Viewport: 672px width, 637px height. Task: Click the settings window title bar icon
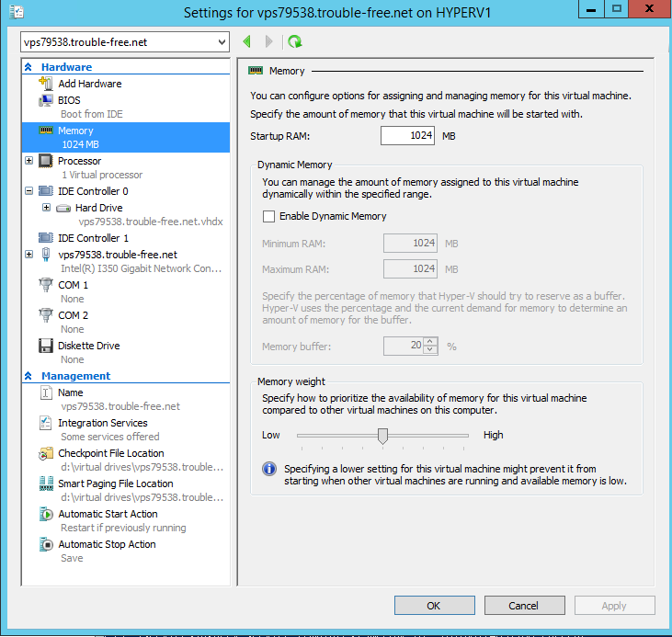[17, 12]
